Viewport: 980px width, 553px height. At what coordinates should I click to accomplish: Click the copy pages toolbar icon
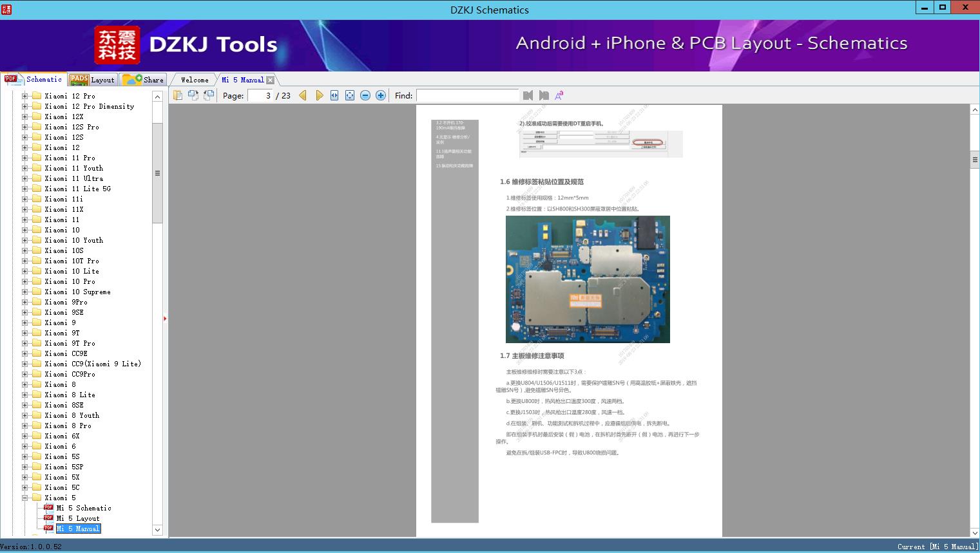click(x=177, y=95)
